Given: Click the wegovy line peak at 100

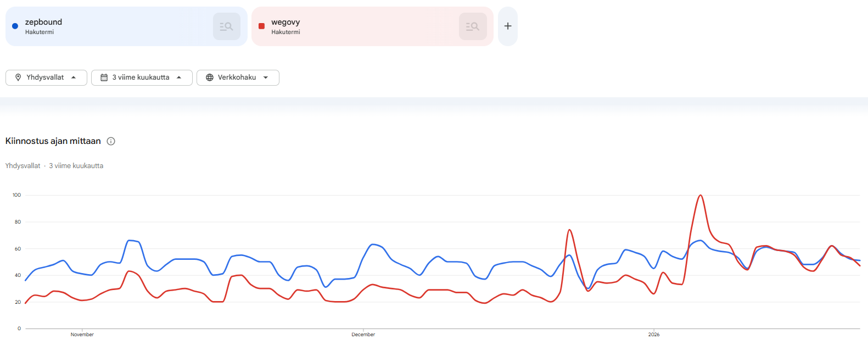Looking at the screenshot, I should (701, 196).
